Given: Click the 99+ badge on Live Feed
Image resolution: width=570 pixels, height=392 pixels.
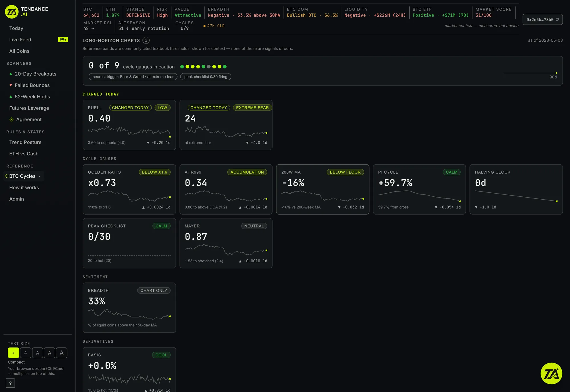Looking at the screenshot, I should coord(63,40).
